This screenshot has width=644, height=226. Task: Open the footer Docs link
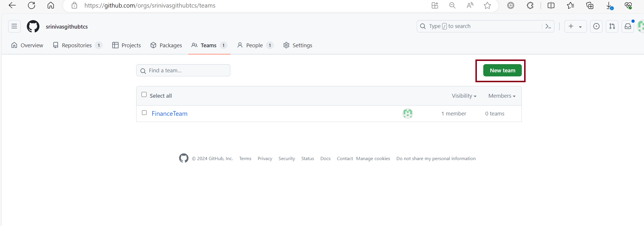[325, 158]
